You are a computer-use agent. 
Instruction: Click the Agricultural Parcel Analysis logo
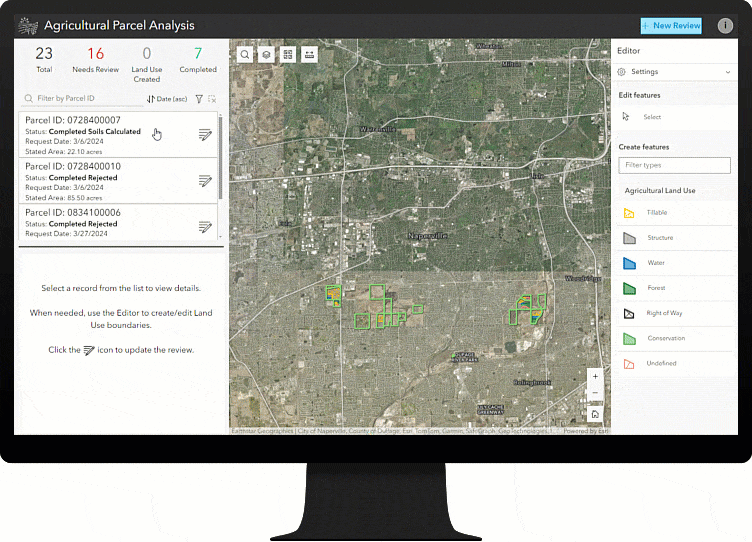tap(28, 26)
